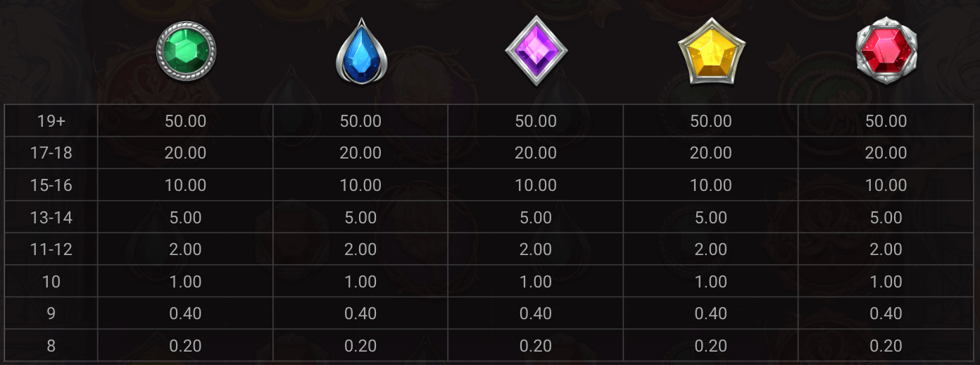Click the green round emerald gem icon

click(186, 51)
